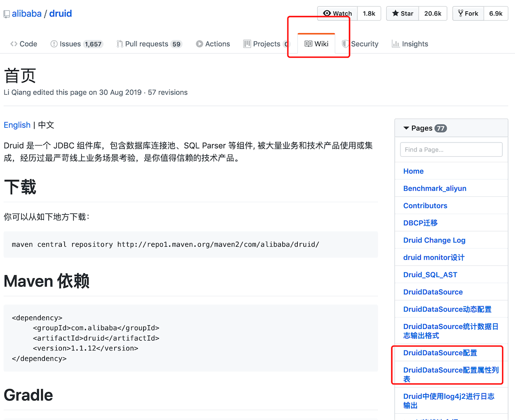Click the Wiki open-book icon
Screen dimensions: 515x420
[x=308, y=44]
